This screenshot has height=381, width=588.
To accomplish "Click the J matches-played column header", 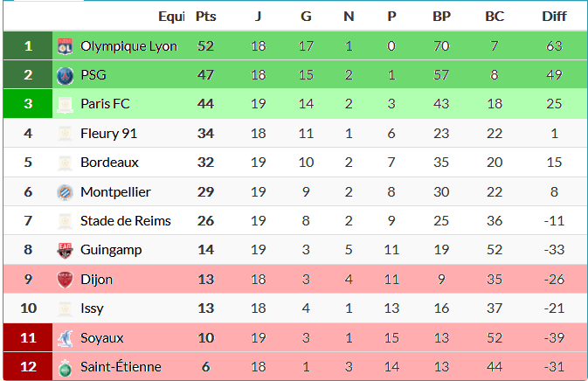I will pyautogui.click(x=258, y=17).
